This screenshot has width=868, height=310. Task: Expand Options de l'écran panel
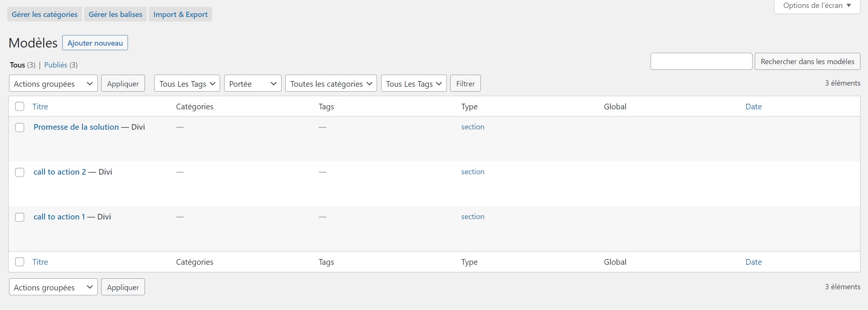(817, 6)
